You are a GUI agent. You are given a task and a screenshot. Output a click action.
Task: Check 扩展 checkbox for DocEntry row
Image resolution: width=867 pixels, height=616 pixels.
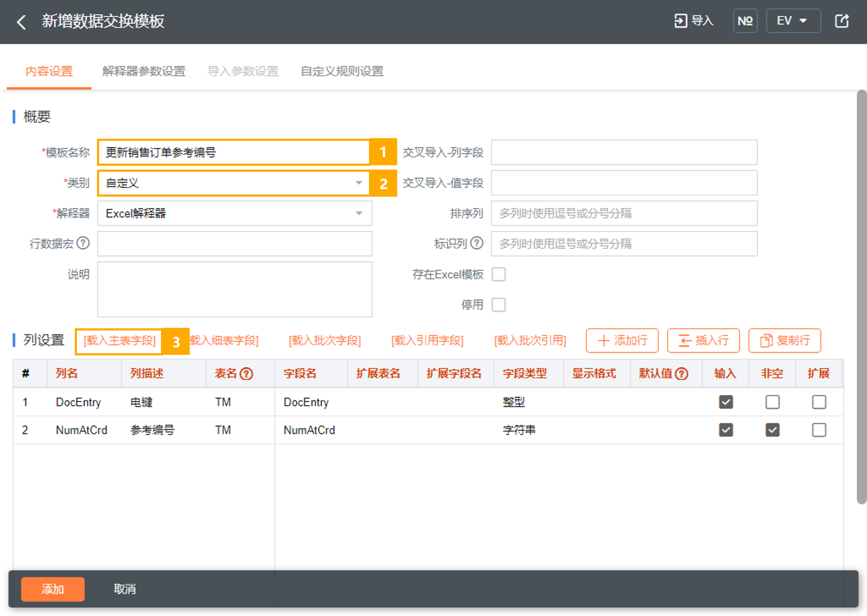[x=819, y=402]
